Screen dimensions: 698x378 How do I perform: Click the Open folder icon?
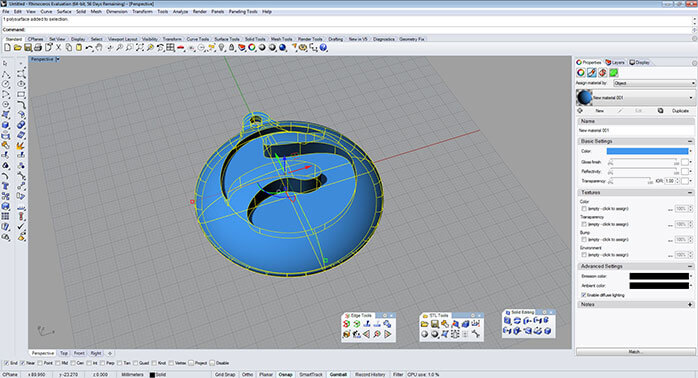[17, 48]
